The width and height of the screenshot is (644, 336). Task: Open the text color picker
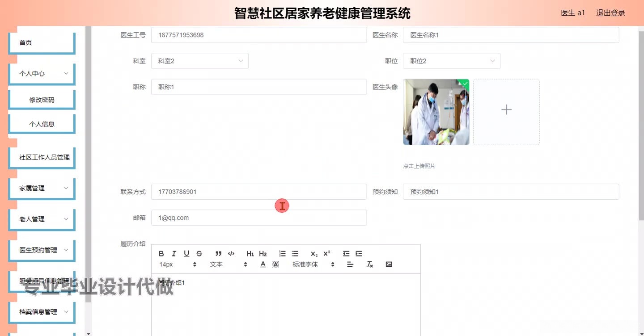(263, 265)
